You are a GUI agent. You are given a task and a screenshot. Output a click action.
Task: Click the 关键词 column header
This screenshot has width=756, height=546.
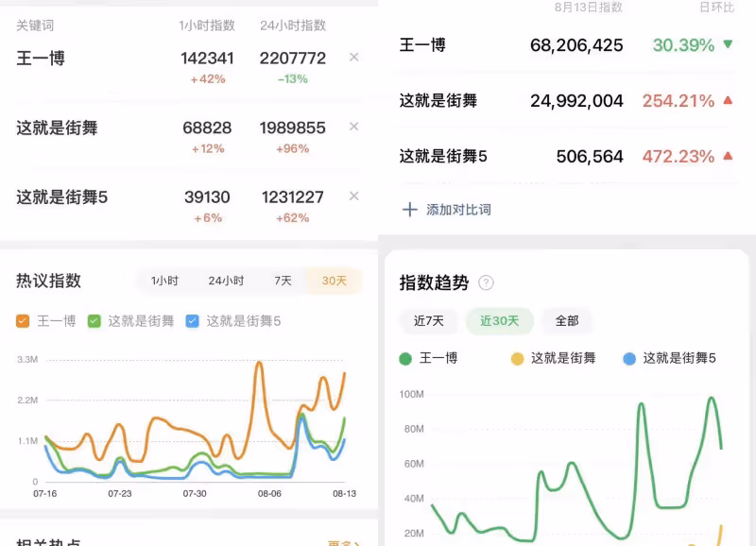(x=35, y=26)
